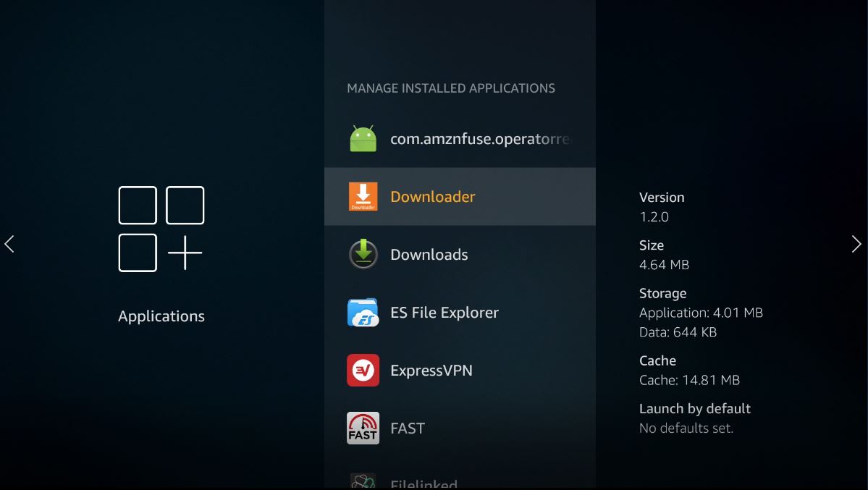Select the Downloads app entry
Image resolution: width=868 pixels, height=490 pixels.
point(460,255)
